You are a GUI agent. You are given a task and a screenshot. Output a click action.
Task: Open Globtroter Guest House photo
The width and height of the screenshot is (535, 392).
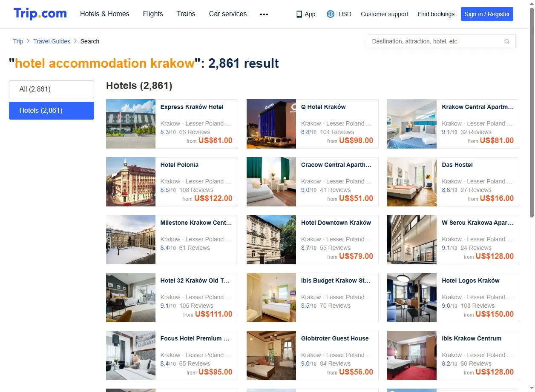(271, 355)
